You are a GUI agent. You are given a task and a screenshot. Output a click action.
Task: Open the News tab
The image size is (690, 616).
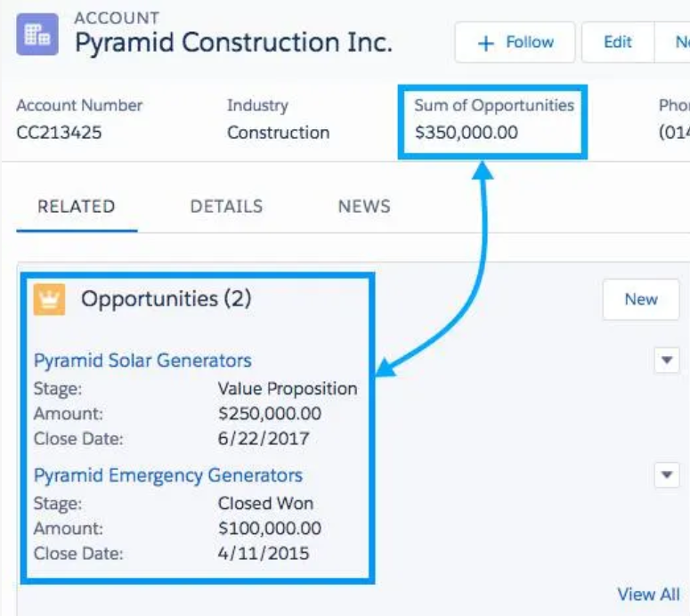tap(364, 207)
